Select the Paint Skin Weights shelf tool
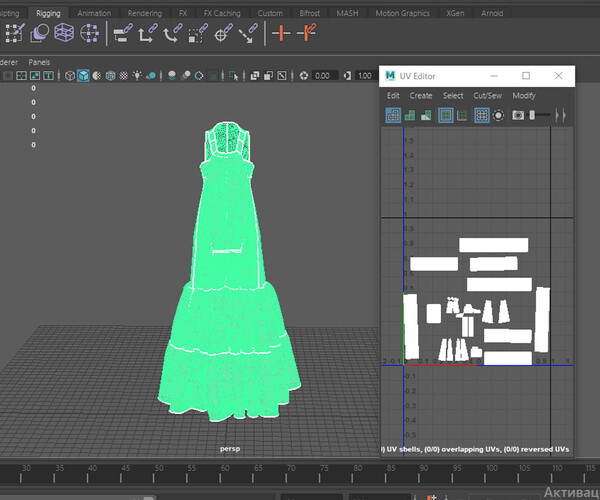 [15, 33]
